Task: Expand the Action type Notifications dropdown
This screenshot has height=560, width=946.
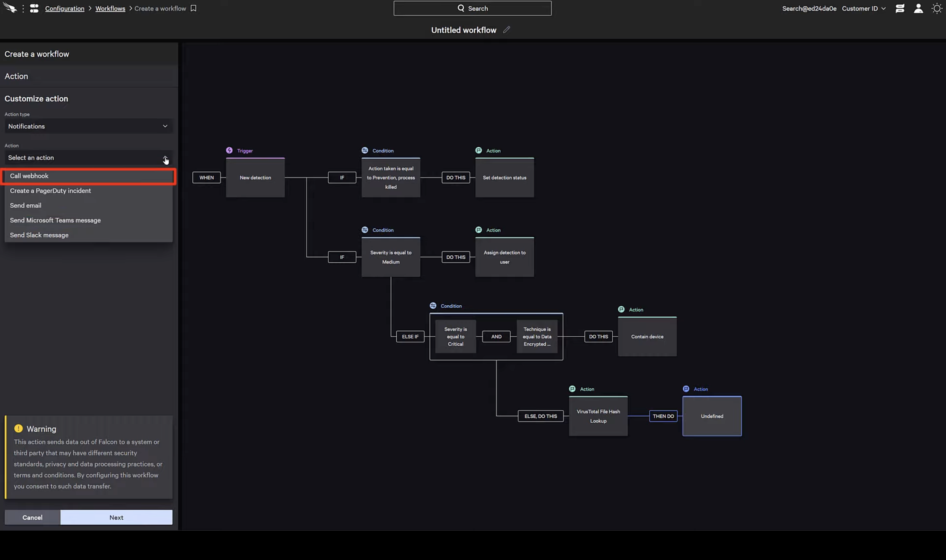Action: 88,126
